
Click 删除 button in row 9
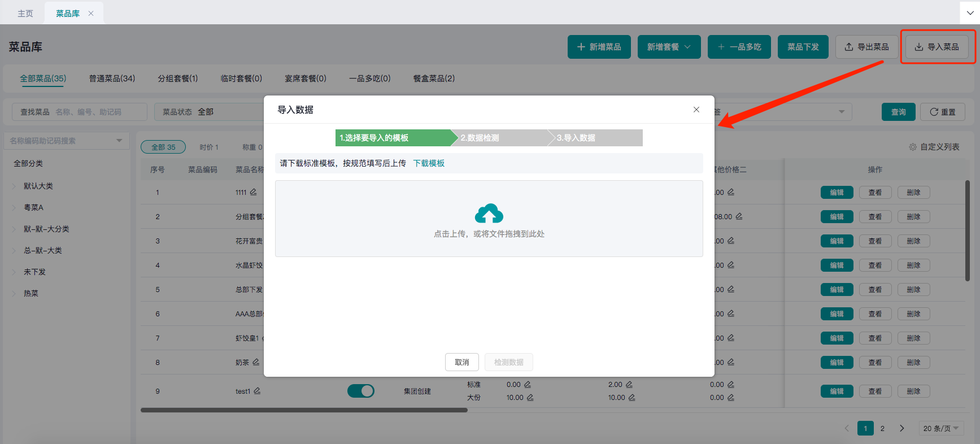913,391
